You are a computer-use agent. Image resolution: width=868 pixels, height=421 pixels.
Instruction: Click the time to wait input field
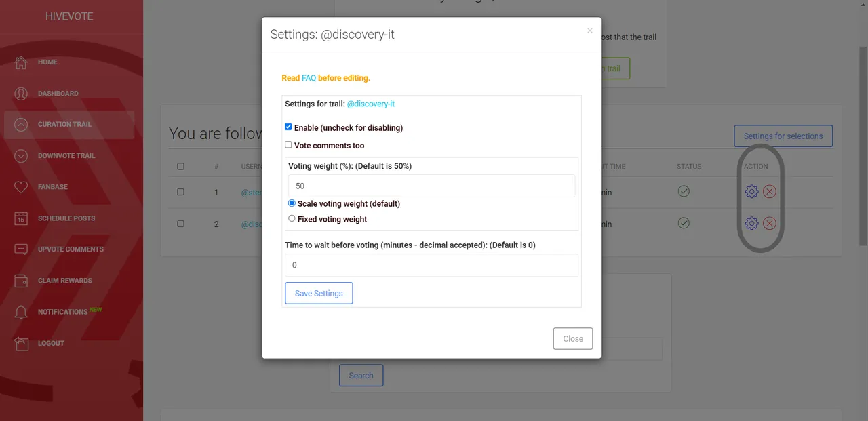coord(431,265)
